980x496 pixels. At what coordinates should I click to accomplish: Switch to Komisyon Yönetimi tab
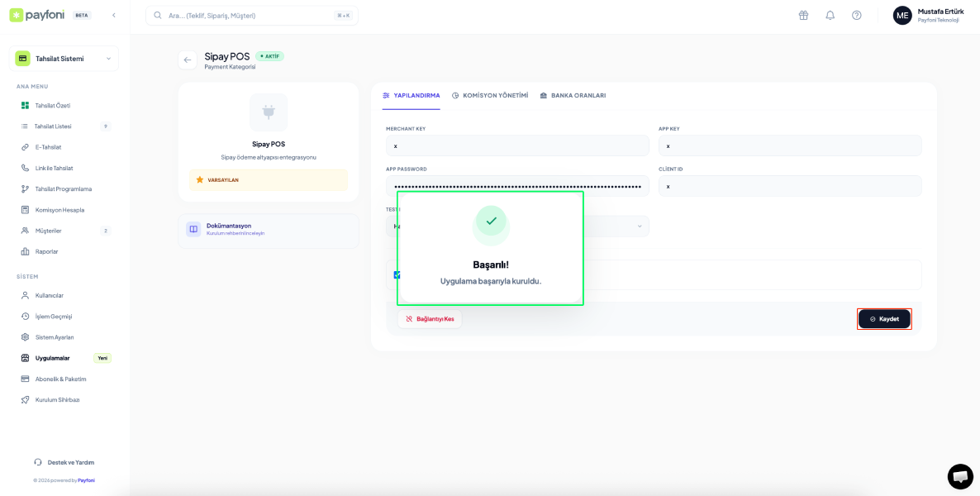pyautogui.click(x=490, y=96)
